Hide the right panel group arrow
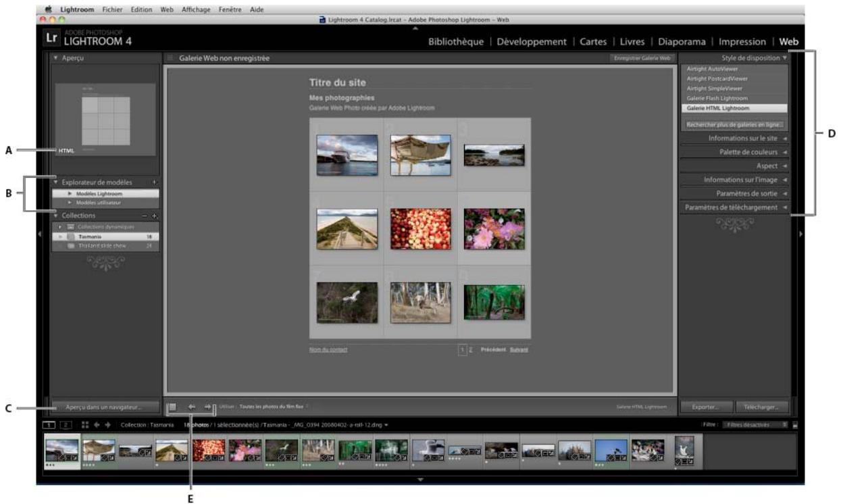This screenshot has width=841, height=504. coord(802,234)
